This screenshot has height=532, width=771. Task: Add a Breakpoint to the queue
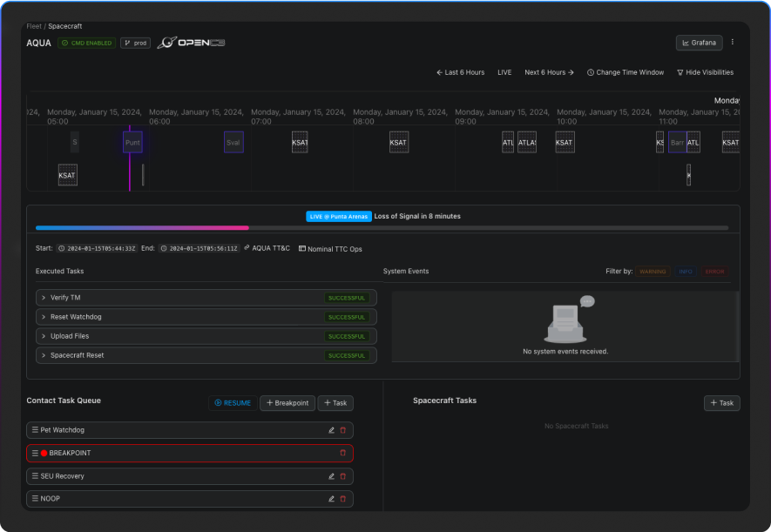[287, 403]
